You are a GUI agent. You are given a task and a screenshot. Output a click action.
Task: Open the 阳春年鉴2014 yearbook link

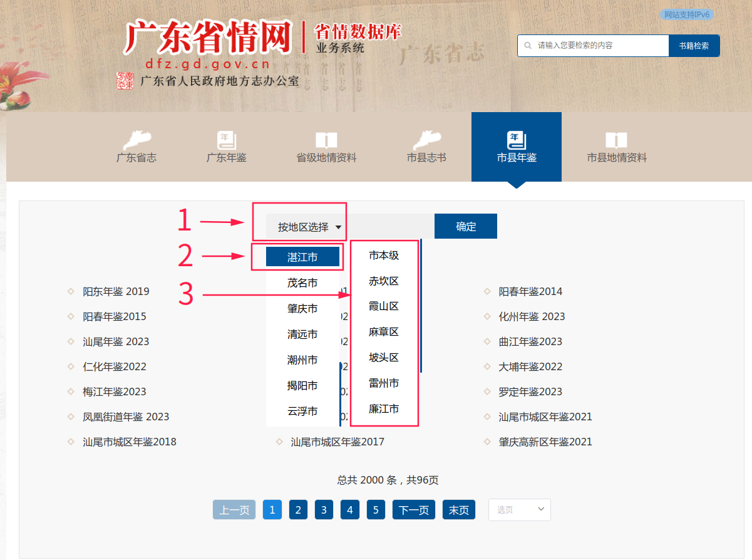(x=529, y=291)
